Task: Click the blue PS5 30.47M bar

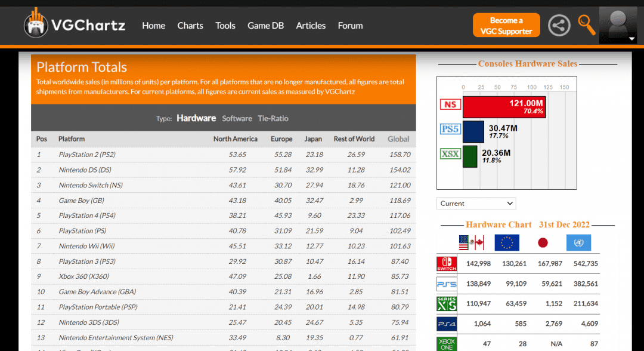Action: (x=473, y=131)
